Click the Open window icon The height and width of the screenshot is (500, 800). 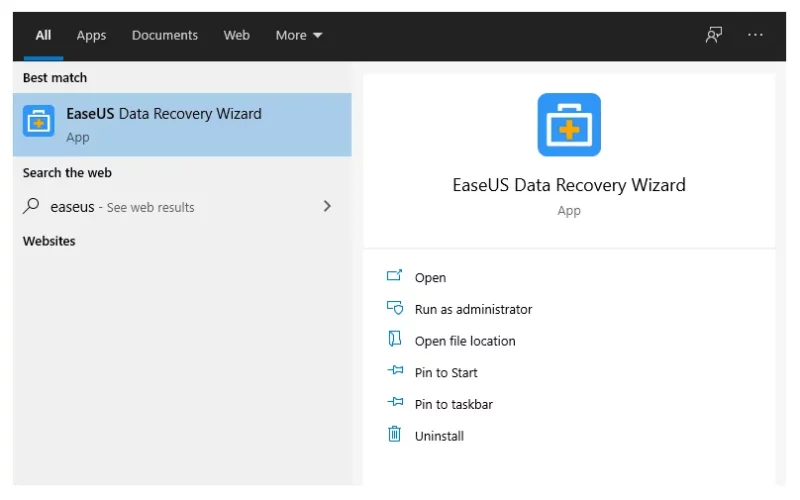coord(394,276)
